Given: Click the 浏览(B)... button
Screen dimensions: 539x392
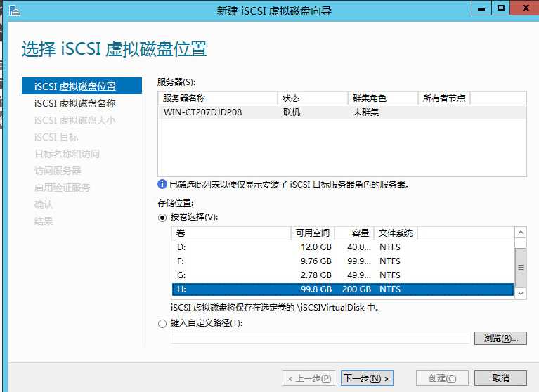Looking at the screenshot, I should point(500,339).
